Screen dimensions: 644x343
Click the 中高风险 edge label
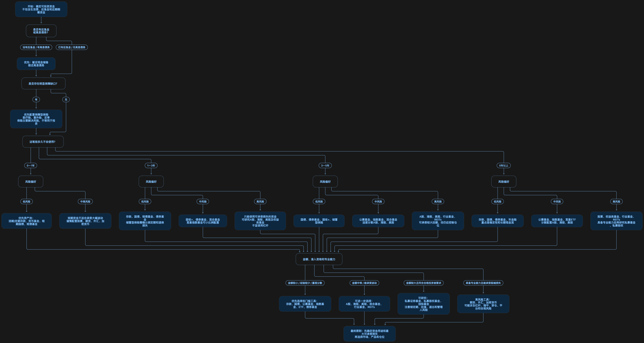pos(85,201)
